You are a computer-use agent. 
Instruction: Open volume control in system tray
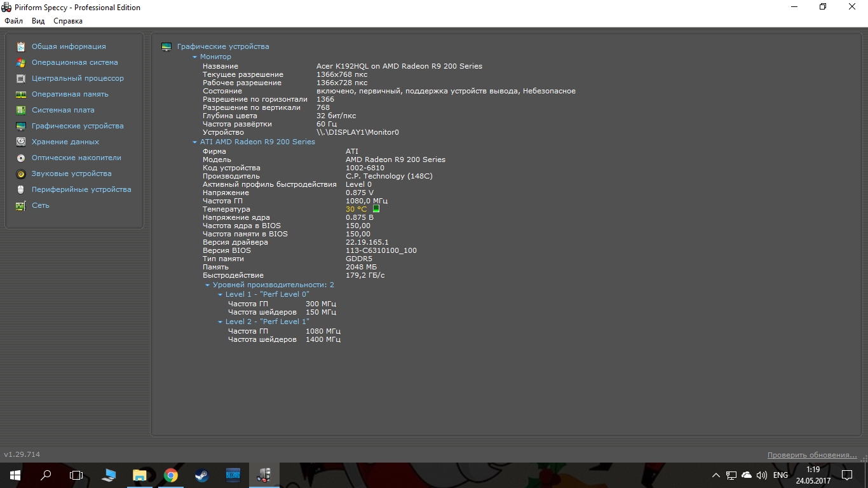[762, 475]
